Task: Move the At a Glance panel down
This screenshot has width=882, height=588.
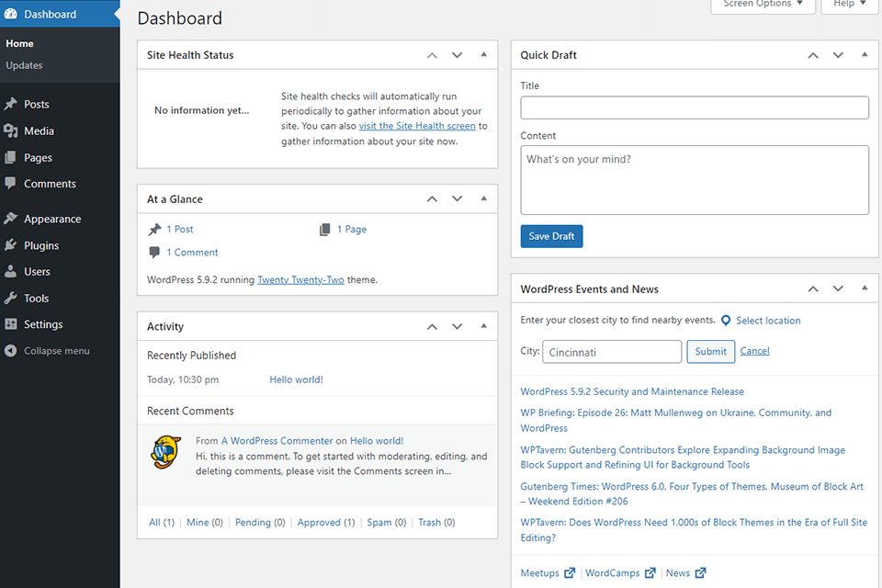Action: point(457,199)
